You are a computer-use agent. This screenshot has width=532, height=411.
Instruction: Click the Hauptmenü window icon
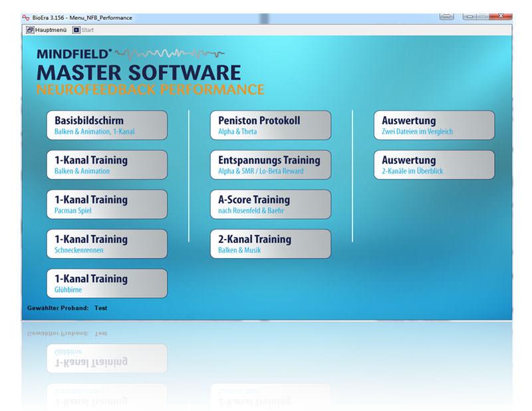point(30,30)
